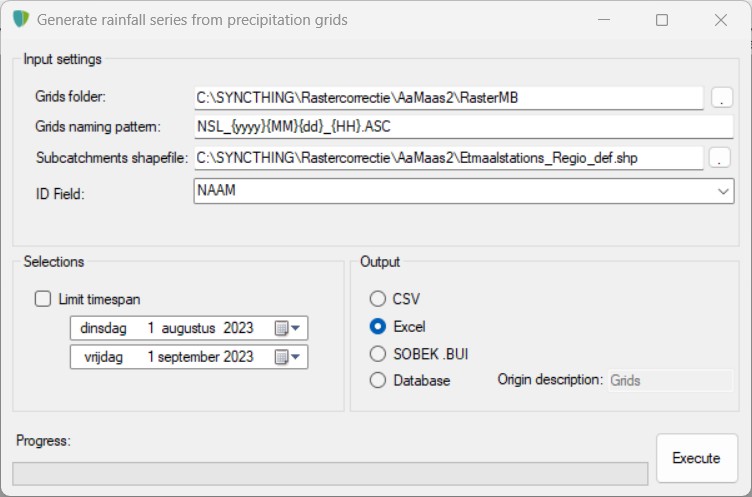
Task: Expand the ID Field dropdown
Action: [x=723, y=191]
